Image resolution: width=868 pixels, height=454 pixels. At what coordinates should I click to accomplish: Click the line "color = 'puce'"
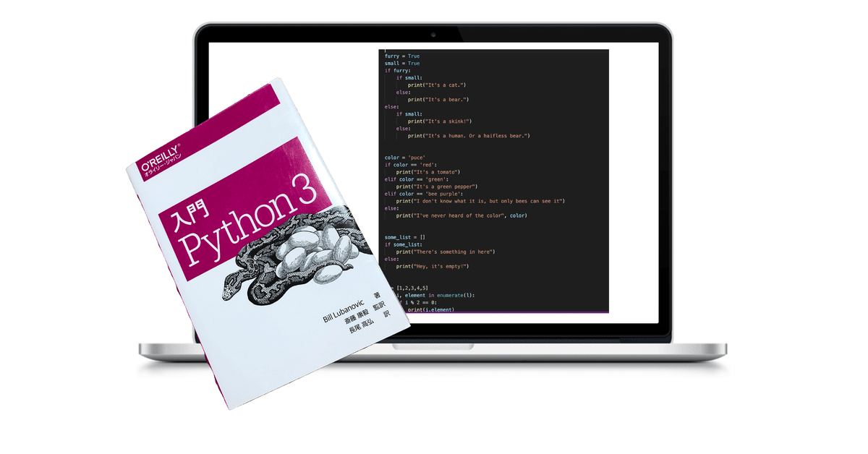click(x=406, y=158)
